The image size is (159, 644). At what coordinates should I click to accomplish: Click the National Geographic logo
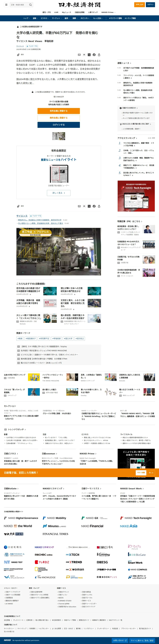click(x=41, y=570)
